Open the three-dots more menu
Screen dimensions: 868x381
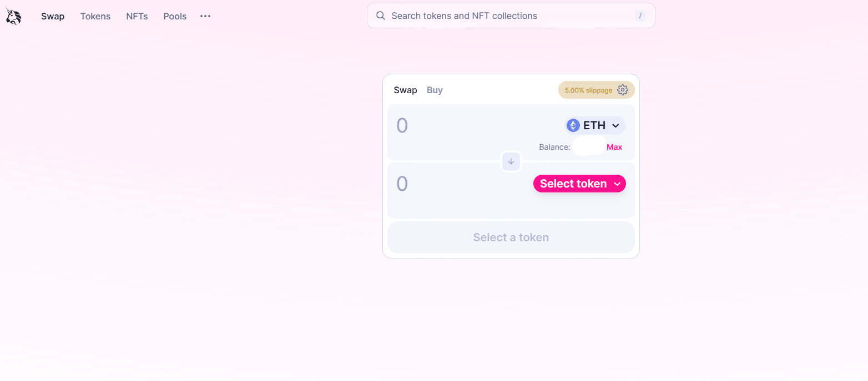point(205,16)
